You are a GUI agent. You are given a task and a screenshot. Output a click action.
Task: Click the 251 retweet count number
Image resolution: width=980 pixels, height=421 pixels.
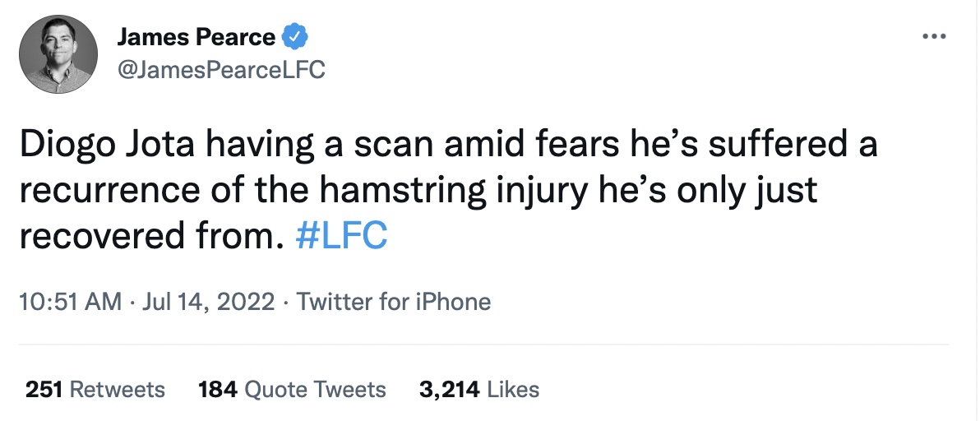point(44,389)
